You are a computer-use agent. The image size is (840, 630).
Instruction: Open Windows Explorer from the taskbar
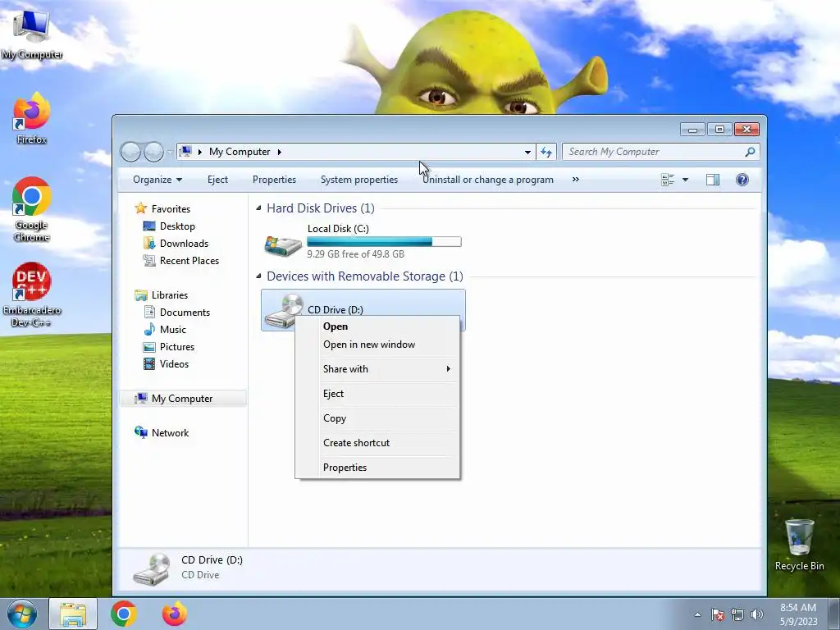(73, 614)
